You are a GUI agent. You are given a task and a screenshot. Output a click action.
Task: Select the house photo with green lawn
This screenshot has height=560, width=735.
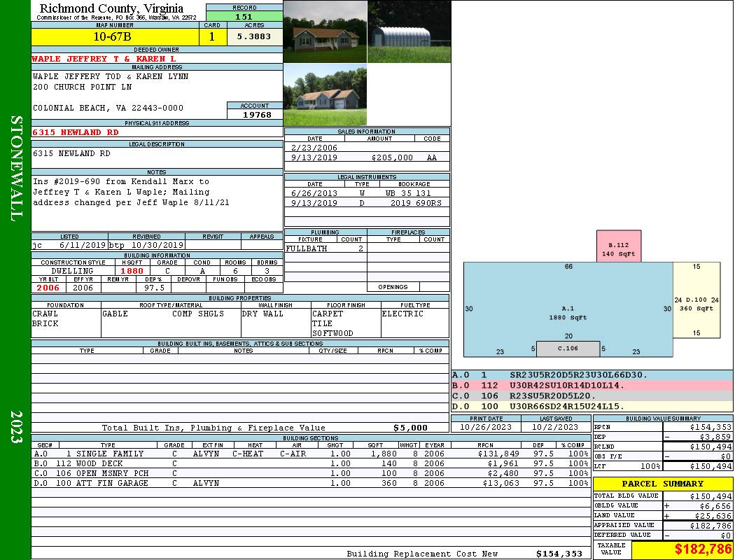tap(325, 95)
